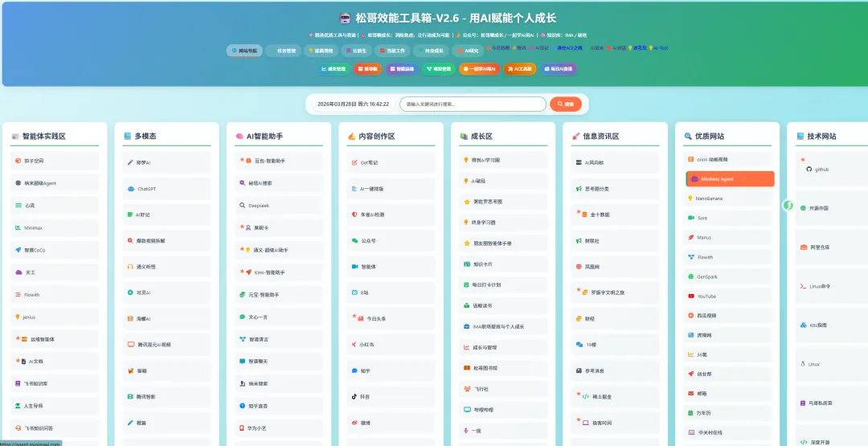Click the Manus leaf icon
Viewport: 868px width, 446px height.
(x=691, y=237)
